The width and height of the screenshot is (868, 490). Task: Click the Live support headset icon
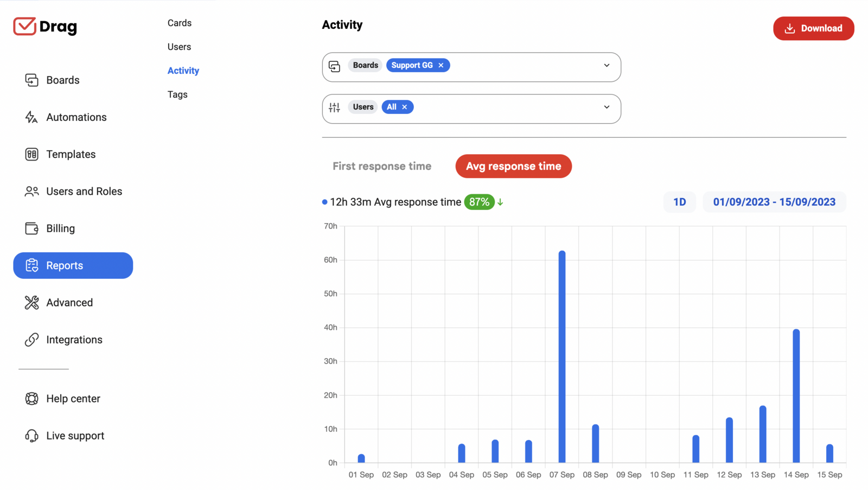[31, 436]
